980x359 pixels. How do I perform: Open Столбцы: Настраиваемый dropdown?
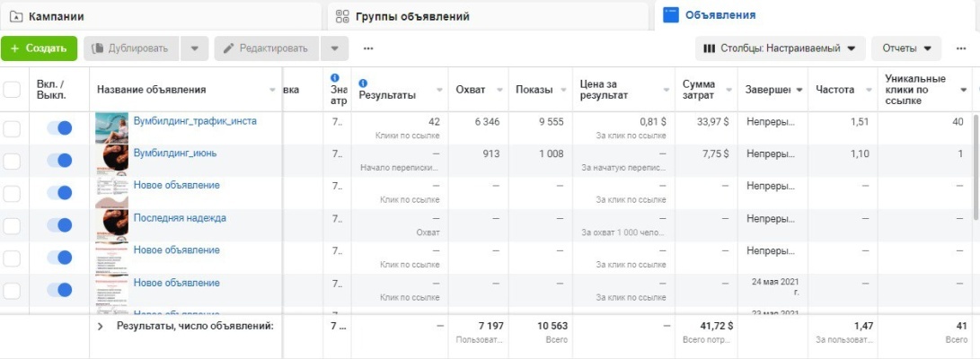point(780,48)
